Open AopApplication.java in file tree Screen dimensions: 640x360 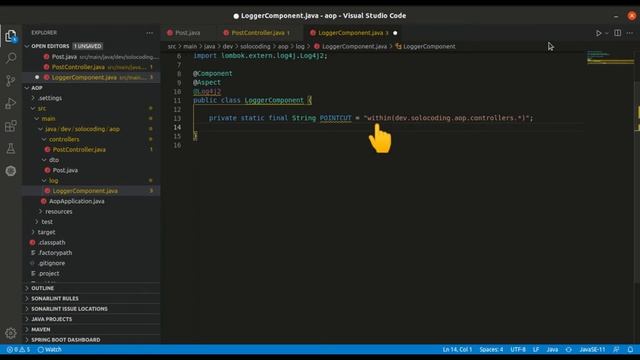point(91,201)
